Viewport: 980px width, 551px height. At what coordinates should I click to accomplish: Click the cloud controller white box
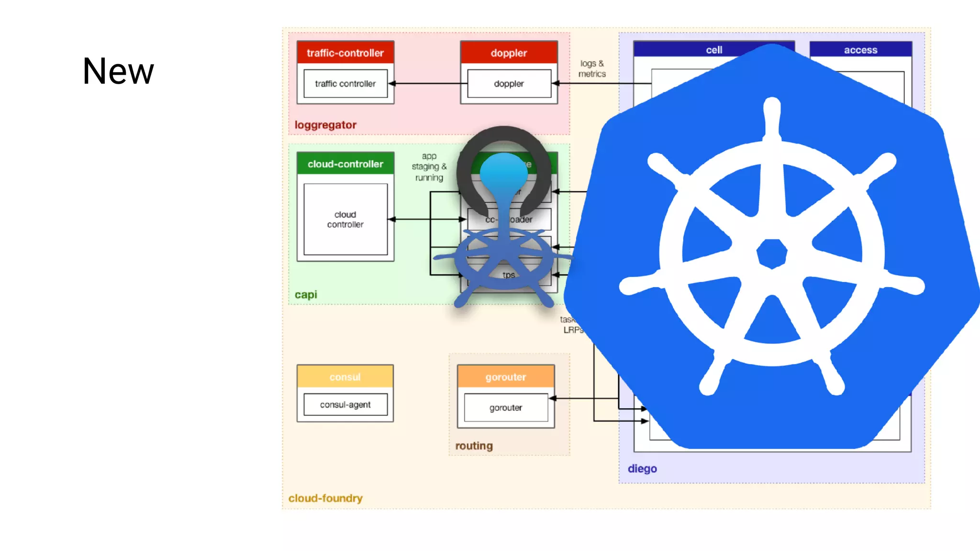345,220
